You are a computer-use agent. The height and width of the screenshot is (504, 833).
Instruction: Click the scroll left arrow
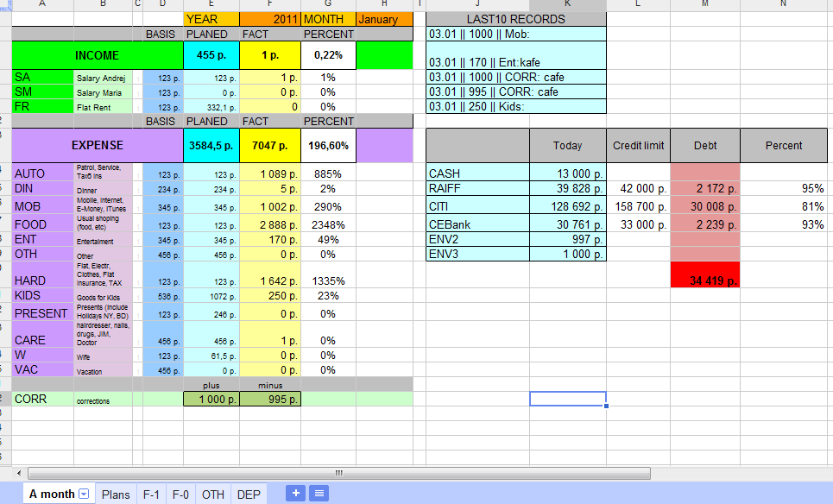19,473
